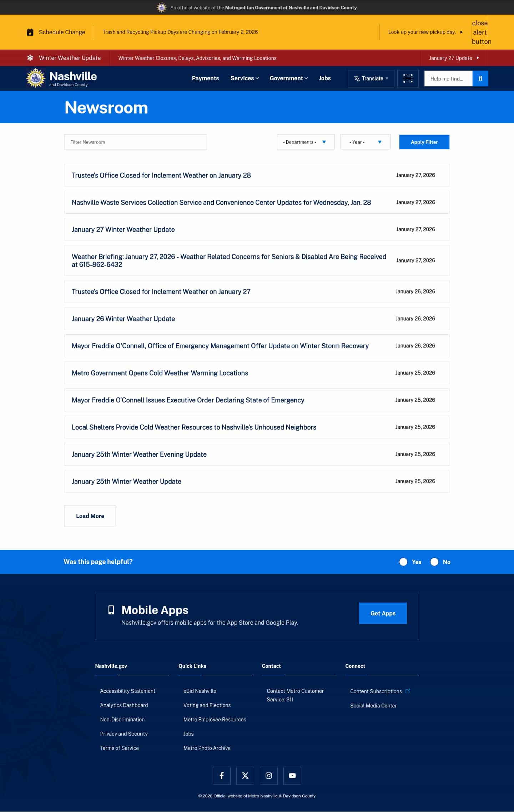The height and width of the screenshot is (812, 514).
Task: Expand the Services menu
Action: pos(245,78)
